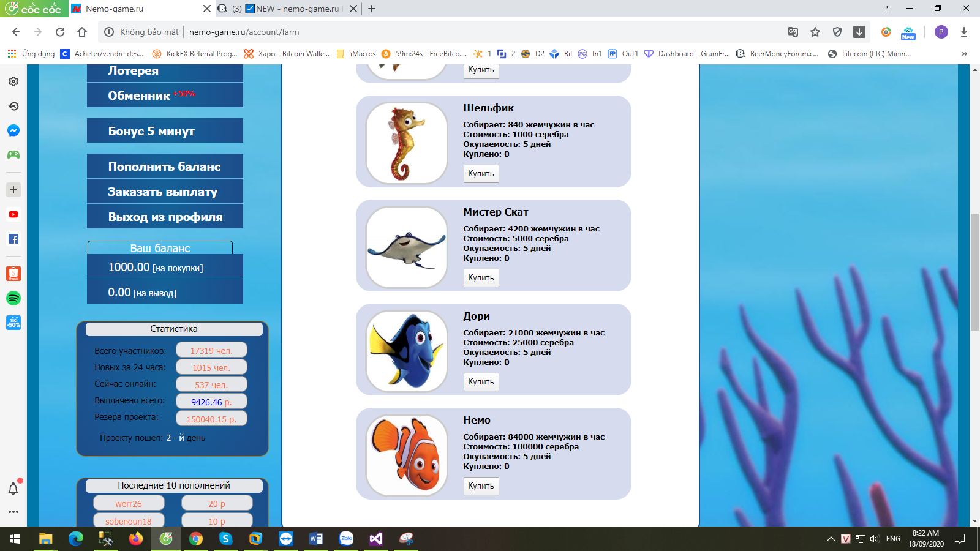Buy the Шельфик seahorse with Купить
The image size is (980, 551).
(481, 174)
